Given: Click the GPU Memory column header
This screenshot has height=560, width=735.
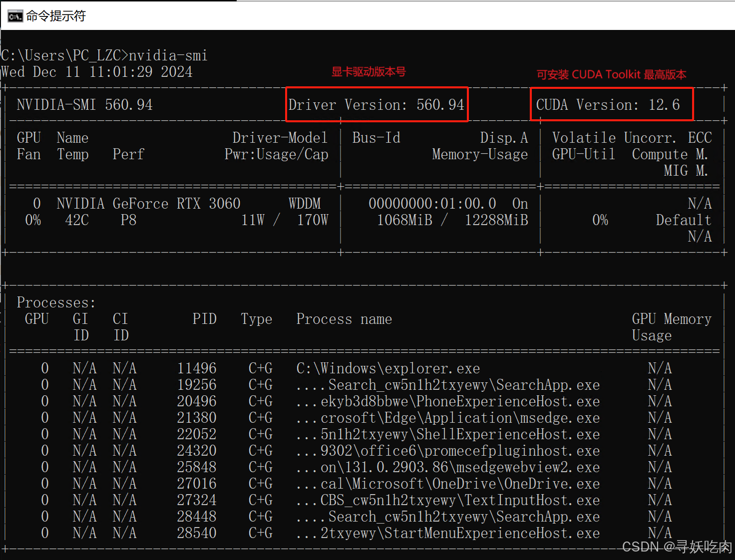Looking at the screenshot, I should click(672, 319).
